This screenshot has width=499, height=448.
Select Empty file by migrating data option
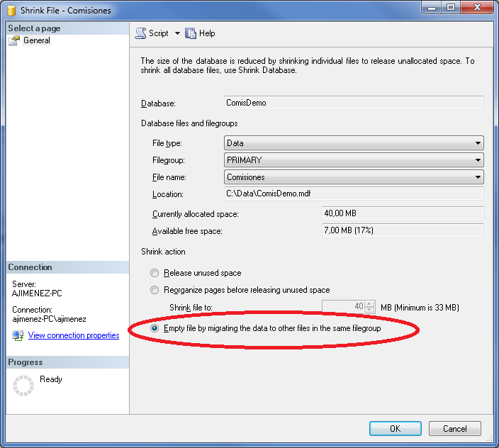(x=155, y=328)
